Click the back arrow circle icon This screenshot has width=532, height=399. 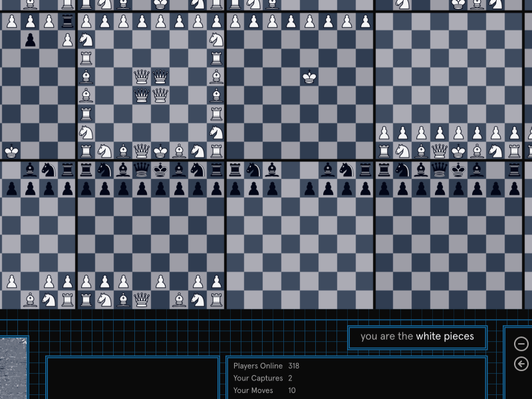[521, 364]
